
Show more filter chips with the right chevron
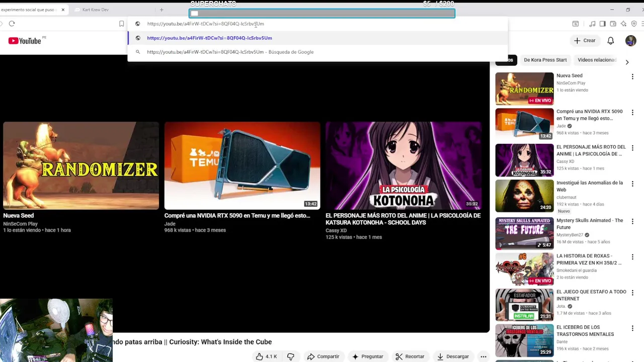coord(627,62)
